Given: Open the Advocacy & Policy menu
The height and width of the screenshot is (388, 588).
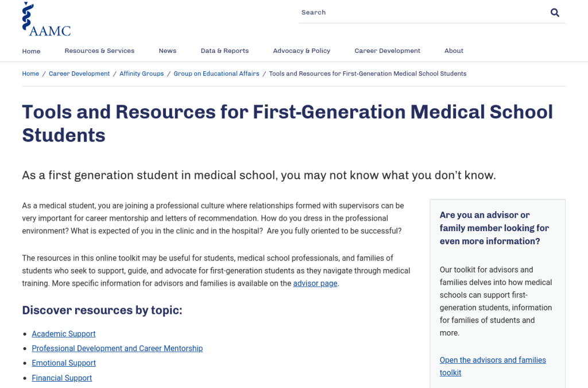Looking at the screenshot, I should click(x=301, y=51).
